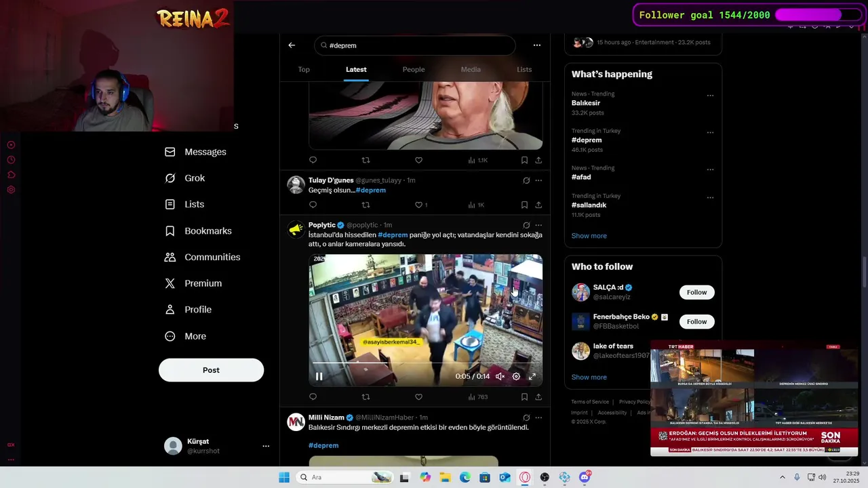The image size is (868, 488).
Task: Select the Latest tab
Action: tap(356, 69)
